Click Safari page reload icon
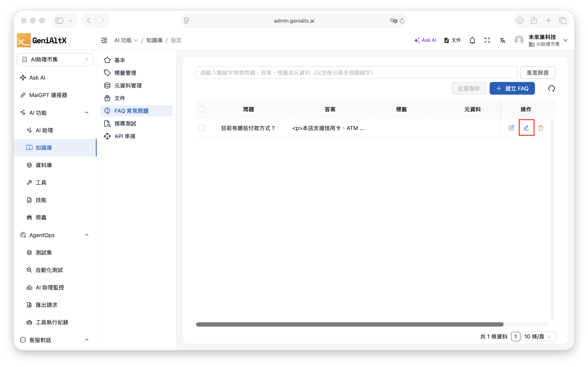 (x=402, y=21)
